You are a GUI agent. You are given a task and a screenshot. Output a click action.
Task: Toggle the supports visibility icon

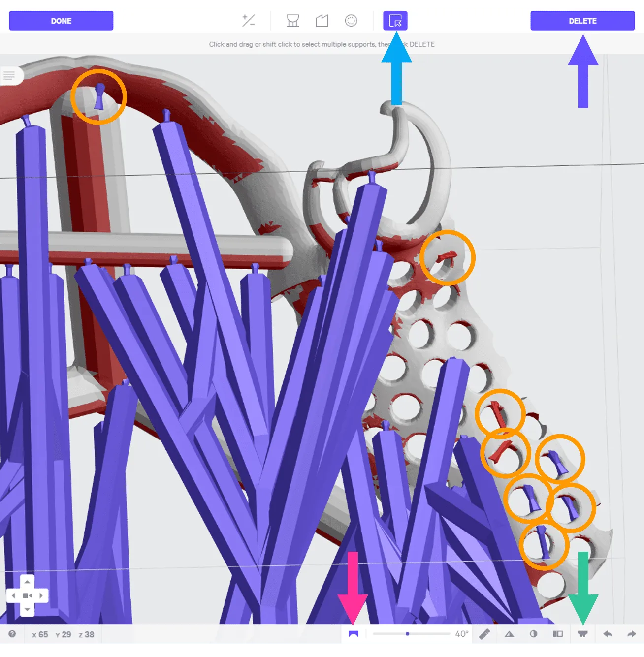click(x=582, y=634)
